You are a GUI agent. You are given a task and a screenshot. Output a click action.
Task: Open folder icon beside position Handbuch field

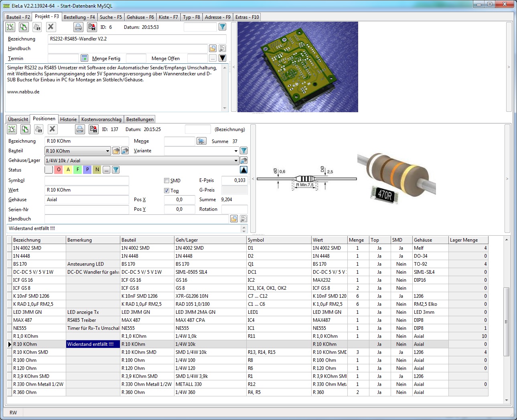point(234,219)
